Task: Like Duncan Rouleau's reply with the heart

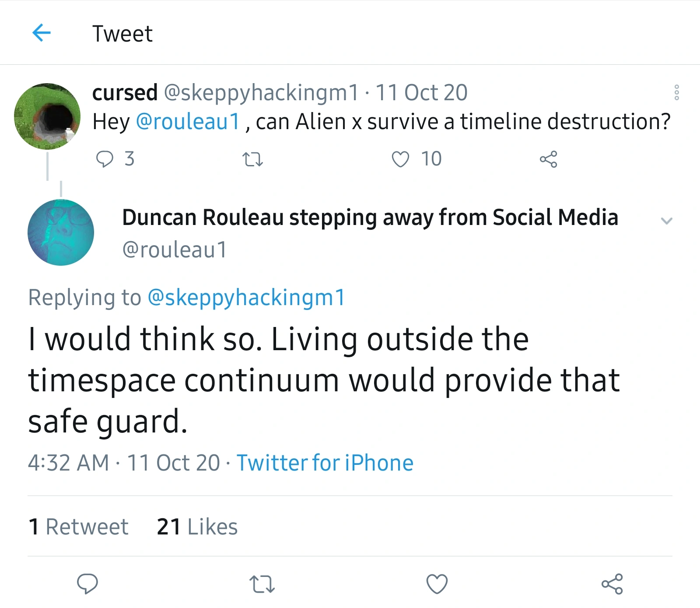Action: click(437, 584)
